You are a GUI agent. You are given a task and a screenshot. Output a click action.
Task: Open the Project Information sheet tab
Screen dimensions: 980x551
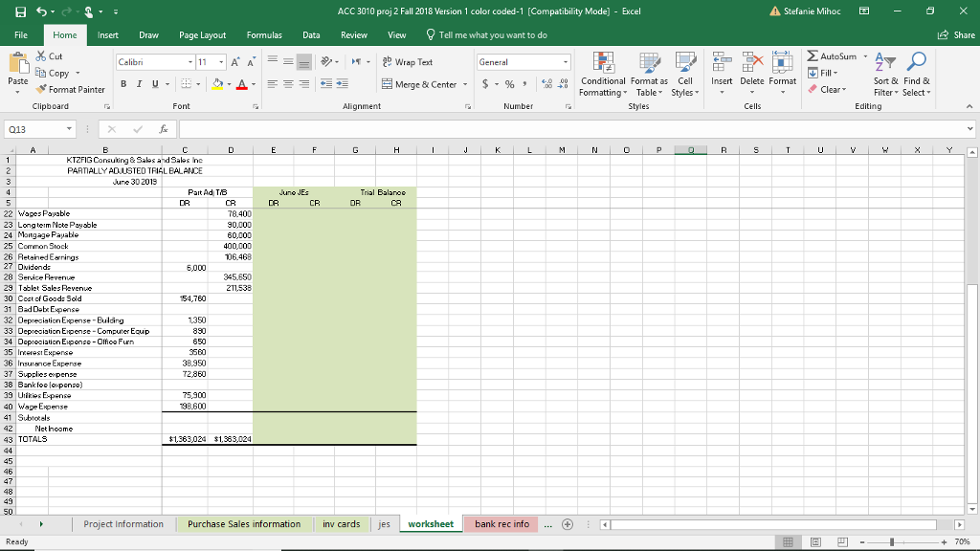[x=123, y=524]
